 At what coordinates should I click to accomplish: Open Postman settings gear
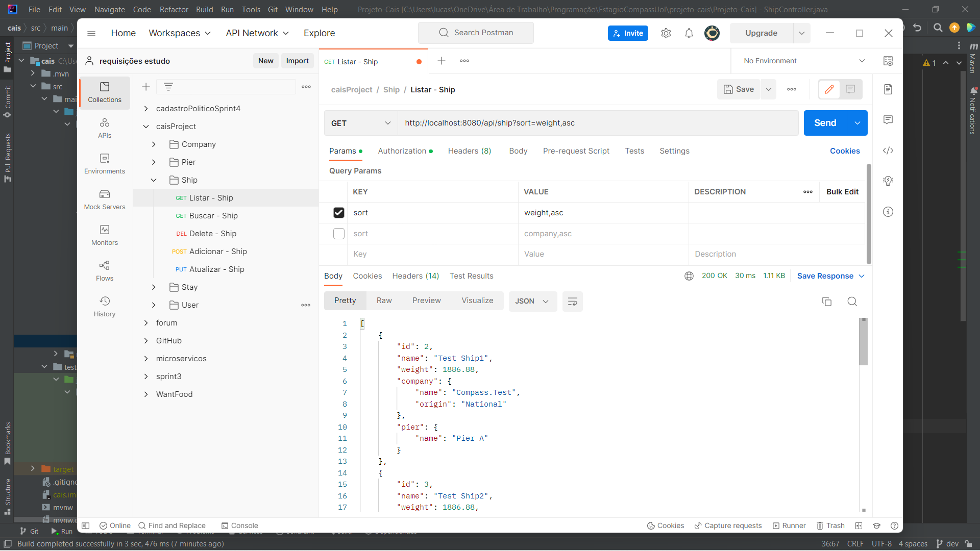tap(666, 33)
